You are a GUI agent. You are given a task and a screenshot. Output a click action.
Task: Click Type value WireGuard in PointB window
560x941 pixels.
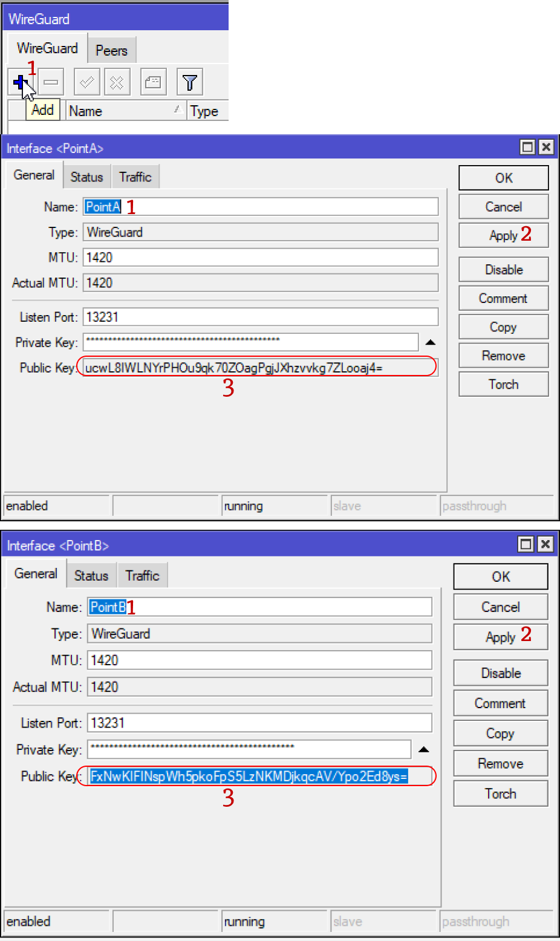260,633
